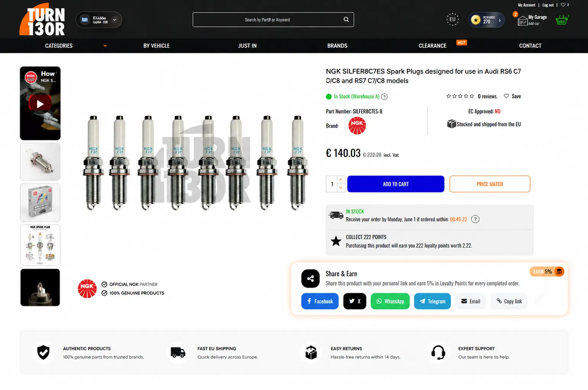Image resolution: width=588 pixels, height=390 pixels.
Task: Increase quantity with up arrow
Action: 341,180
